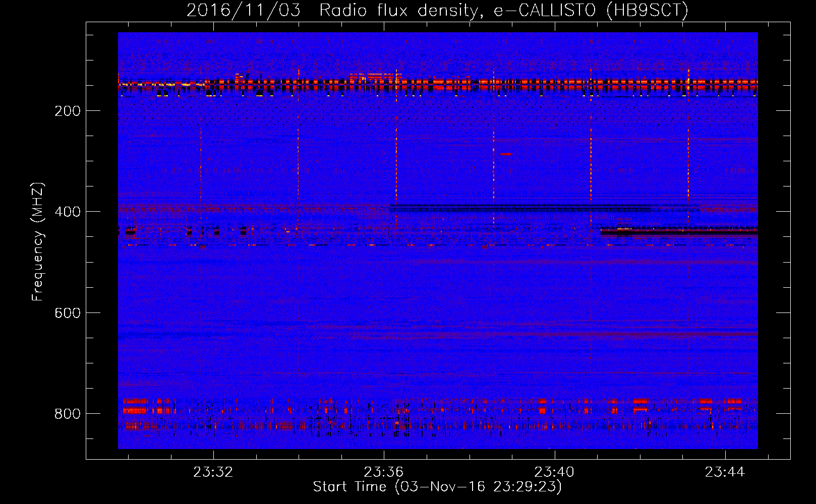Click the short red burst near 290 MHz

pyautogui.click(x=506, y=154)
